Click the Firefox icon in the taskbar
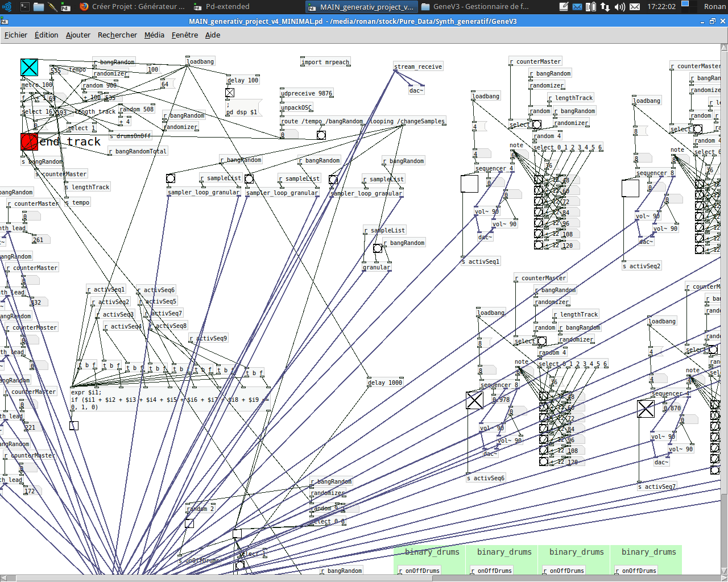 (84, 7)
